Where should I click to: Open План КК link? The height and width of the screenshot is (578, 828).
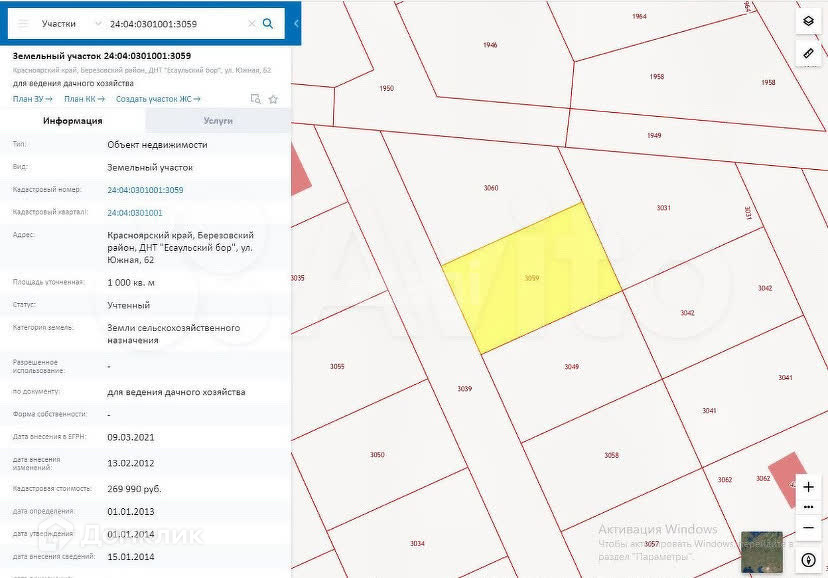[84, 99]
